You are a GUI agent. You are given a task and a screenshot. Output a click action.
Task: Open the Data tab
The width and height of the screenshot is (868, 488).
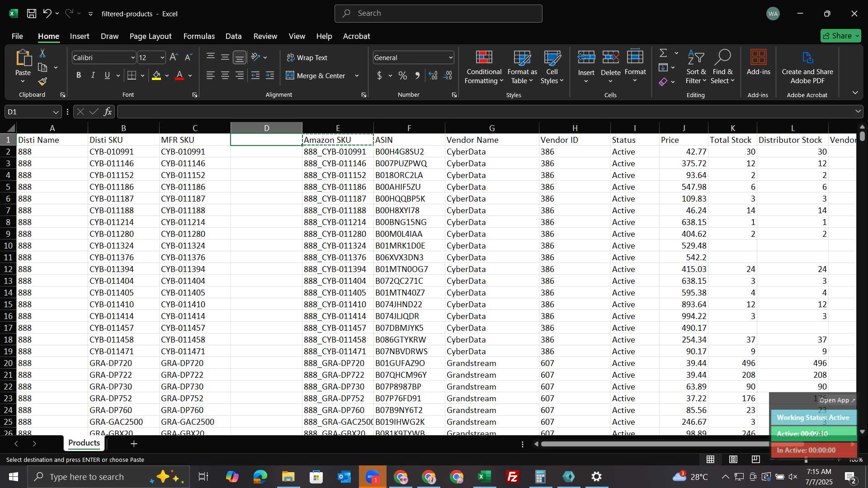click(233, 36)
